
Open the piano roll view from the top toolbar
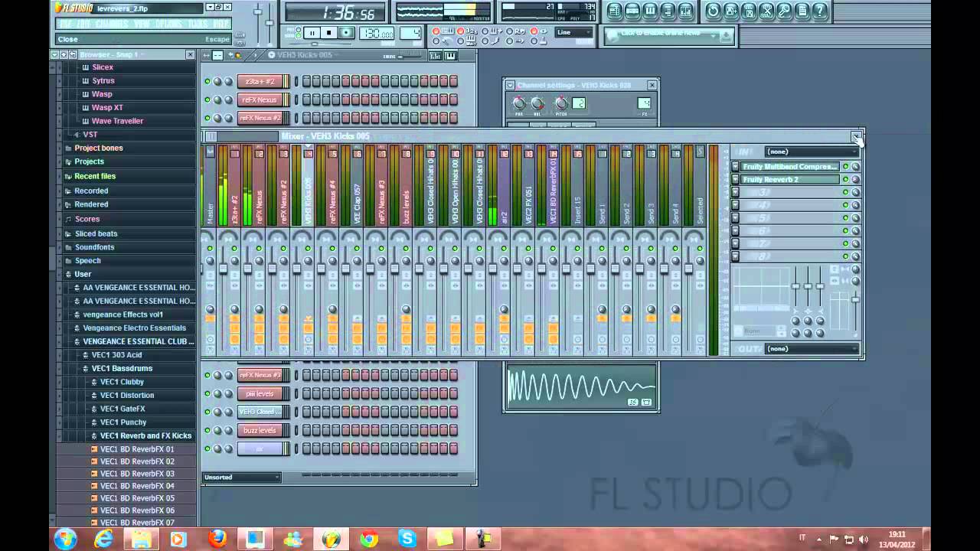pyautogui.click(x=650, y=11)
